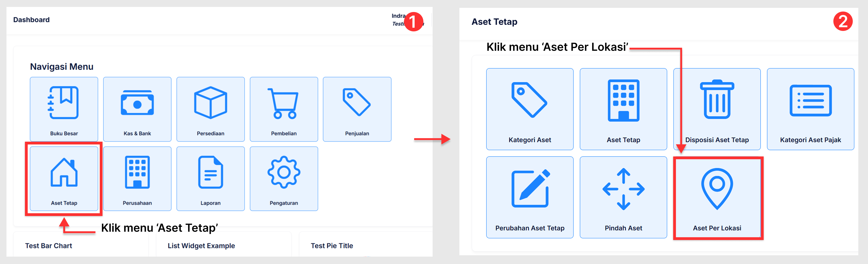Click the Aset Tetap building tile
868x264 pixels.
(x=623, y=104)
